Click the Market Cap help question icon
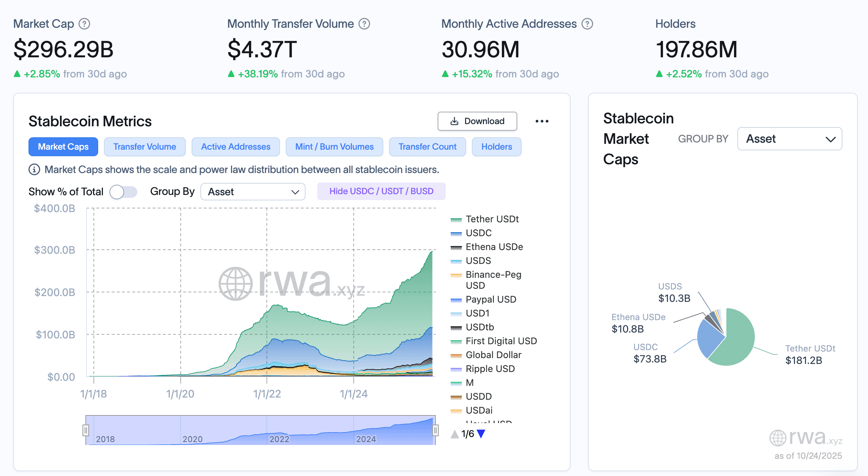Screen dimensions: 868x476 pos(84,24)
